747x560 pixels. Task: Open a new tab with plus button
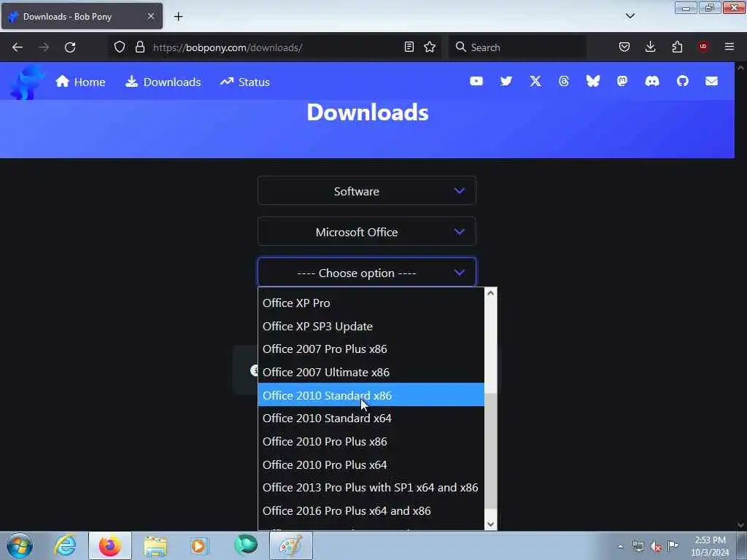[x=178, y=17]
